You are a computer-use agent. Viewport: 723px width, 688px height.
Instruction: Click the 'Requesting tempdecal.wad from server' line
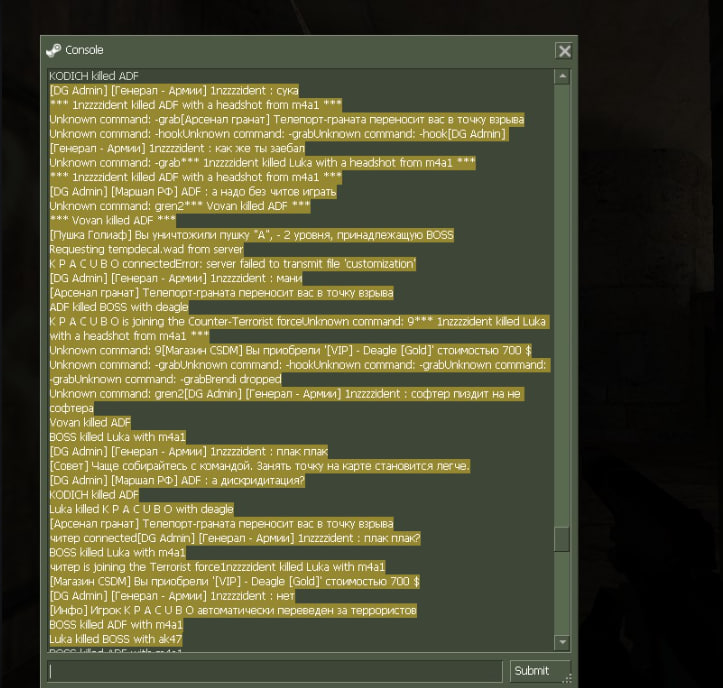(x=146, y=249)
